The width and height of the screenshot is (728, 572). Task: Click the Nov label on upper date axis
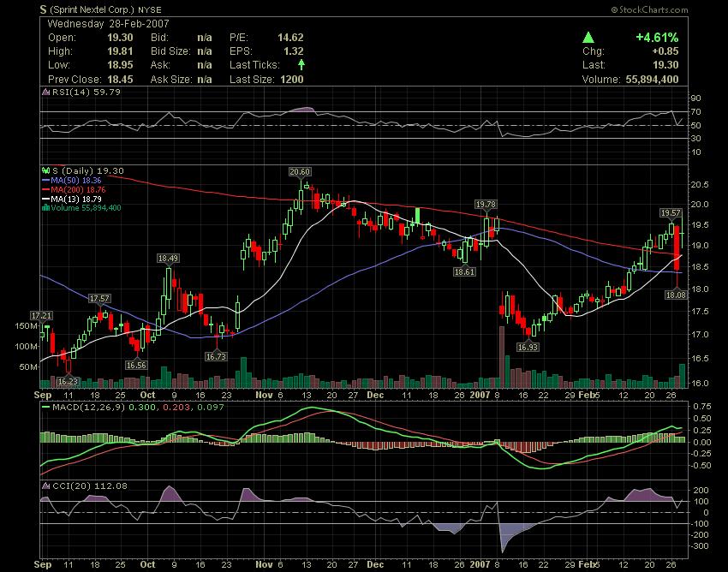[x=264, y=395]
